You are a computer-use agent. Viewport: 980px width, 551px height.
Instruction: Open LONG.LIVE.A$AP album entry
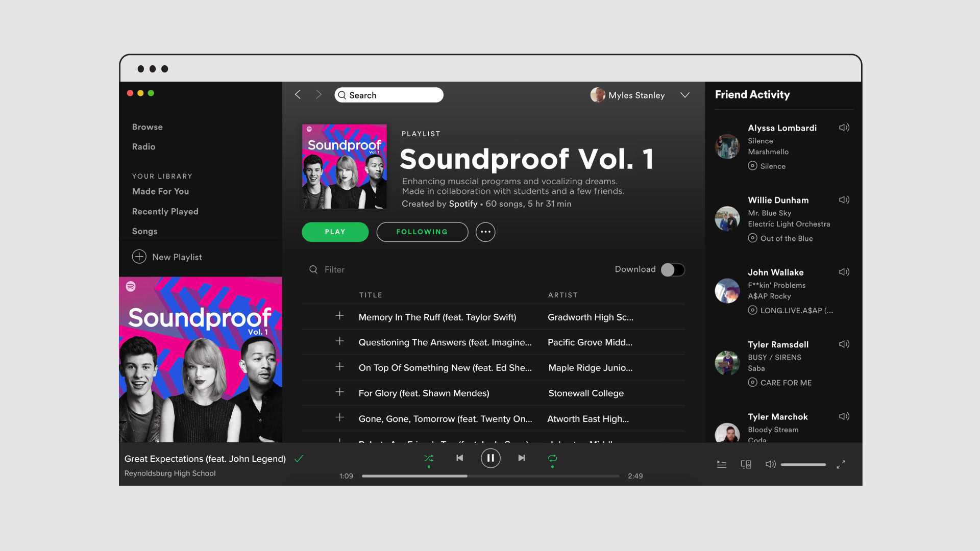point(797,310)
